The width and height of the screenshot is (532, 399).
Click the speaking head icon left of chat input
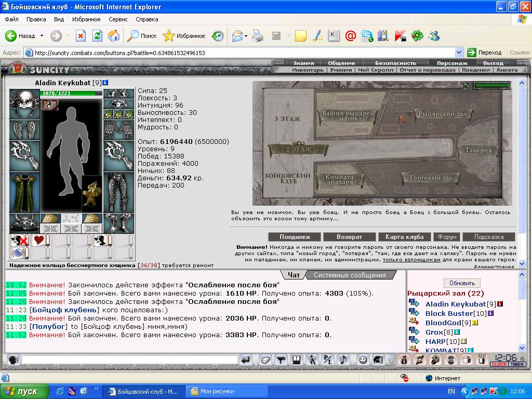pyautogui.click(x=13, y=360)
